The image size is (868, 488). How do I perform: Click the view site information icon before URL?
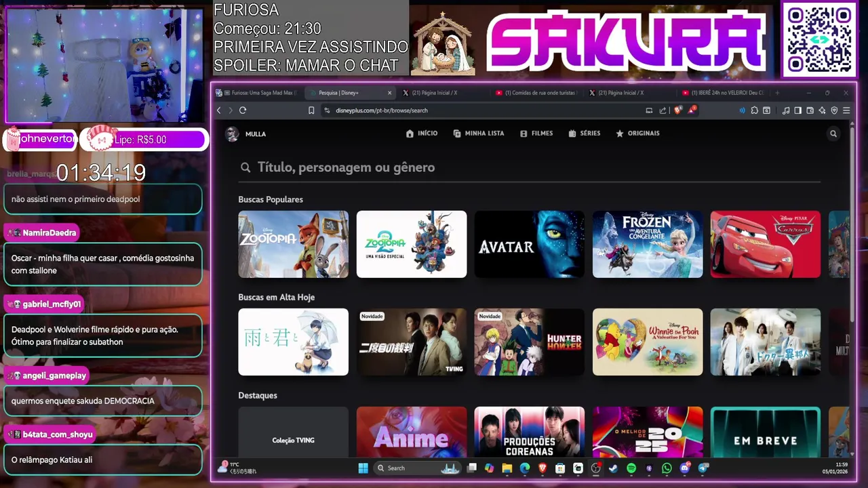click(x=327, y=110)
